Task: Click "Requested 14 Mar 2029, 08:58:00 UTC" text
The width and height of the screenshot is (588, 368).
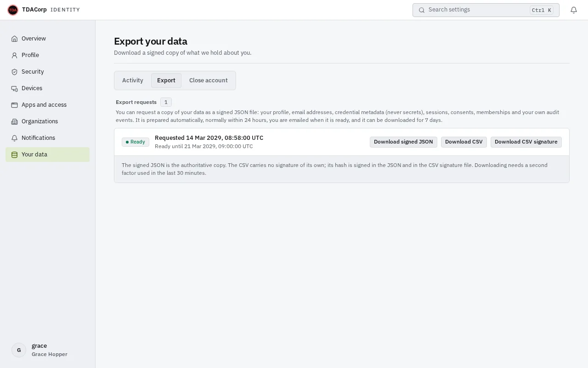Action: click(x=209, y=138)
